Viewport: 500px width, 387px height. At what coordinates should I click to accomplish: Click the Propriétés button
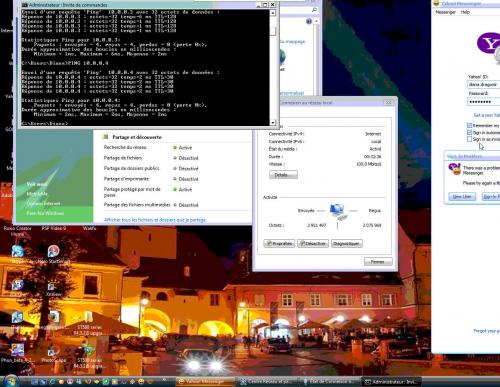pyautogui.click(x=279, y=243)
